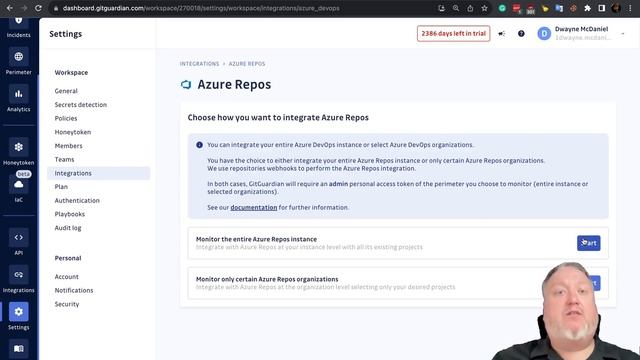Select Integrations in settings menu
Screen dimensions: 640x360
point(98,173)
